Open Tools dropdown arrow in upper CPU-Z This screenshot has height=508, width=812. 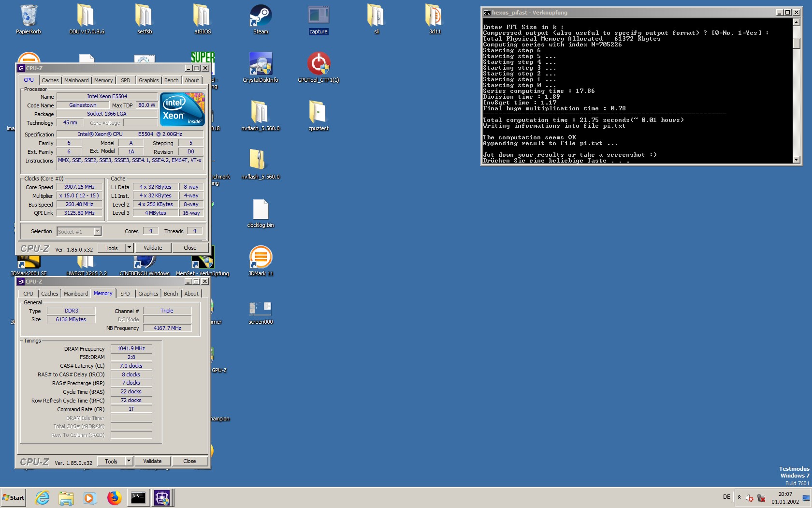point(129,248)
